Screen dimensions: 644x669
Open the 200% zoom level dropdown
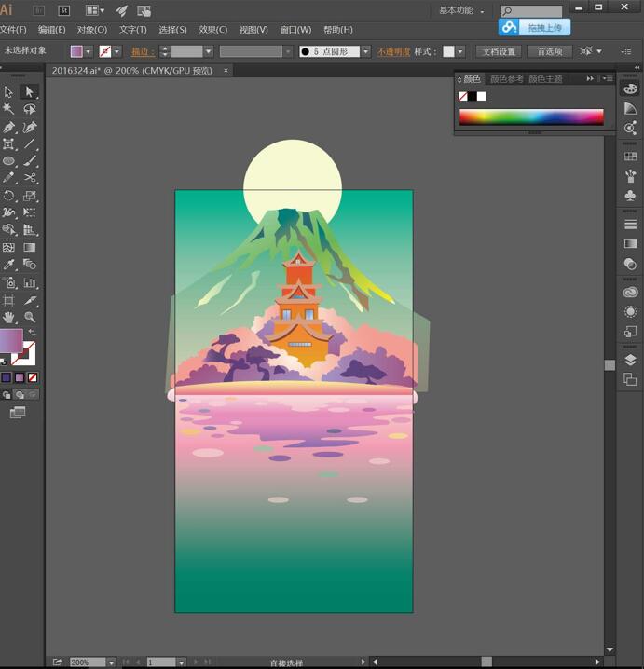click(x=112, y=662)
